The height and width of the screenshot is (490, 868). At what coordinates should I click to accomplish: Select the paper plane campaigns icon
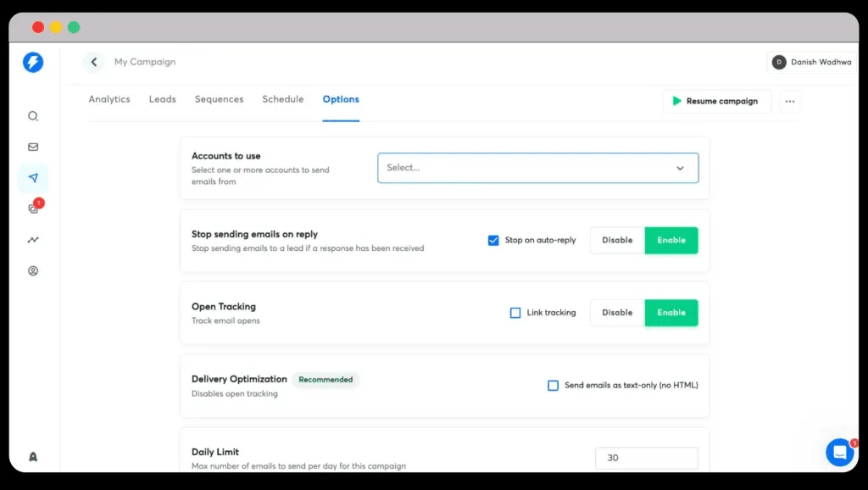[x=33, y=178]
